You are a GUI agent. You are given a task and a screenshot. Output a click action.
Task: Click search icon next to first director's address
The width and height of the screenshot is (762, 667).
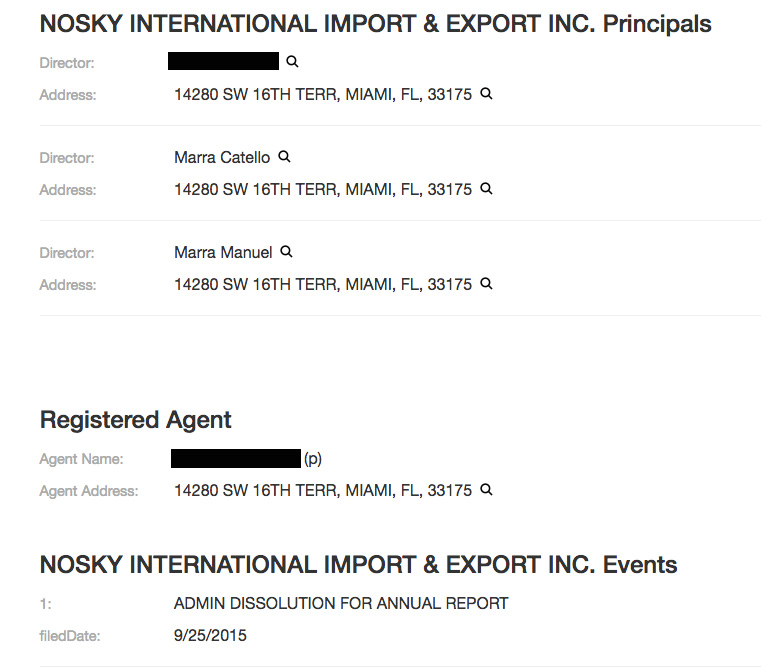(486, 94)
